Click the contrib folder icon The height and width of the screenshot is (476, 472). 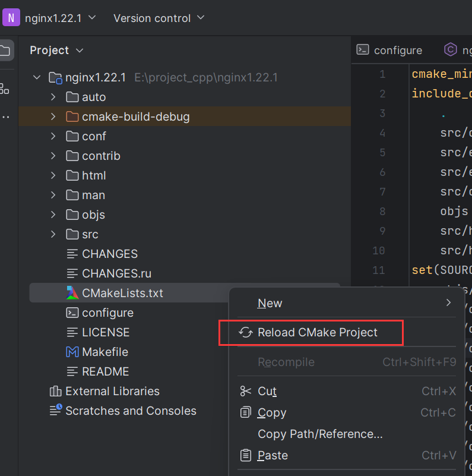[x=72, y=156]
